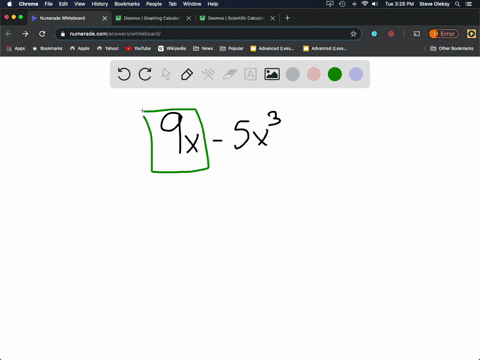The height and width of the screenshot is (360, 480).
Task: Switch to Desmos Graphing Calculator tab
Action: click(x=152, y=18)
